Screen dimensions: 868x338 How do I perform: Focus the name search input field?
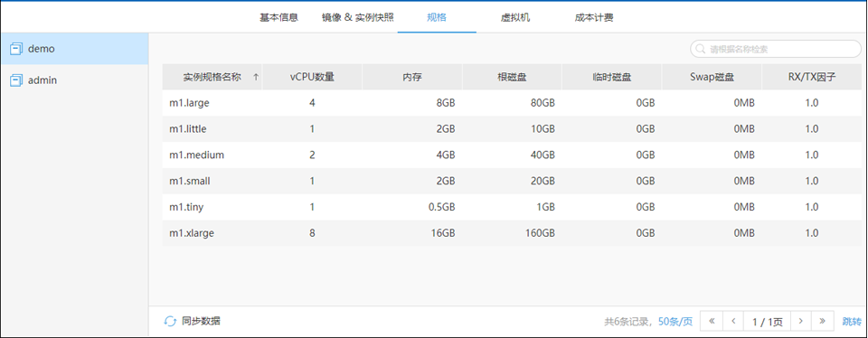[776, 49]
